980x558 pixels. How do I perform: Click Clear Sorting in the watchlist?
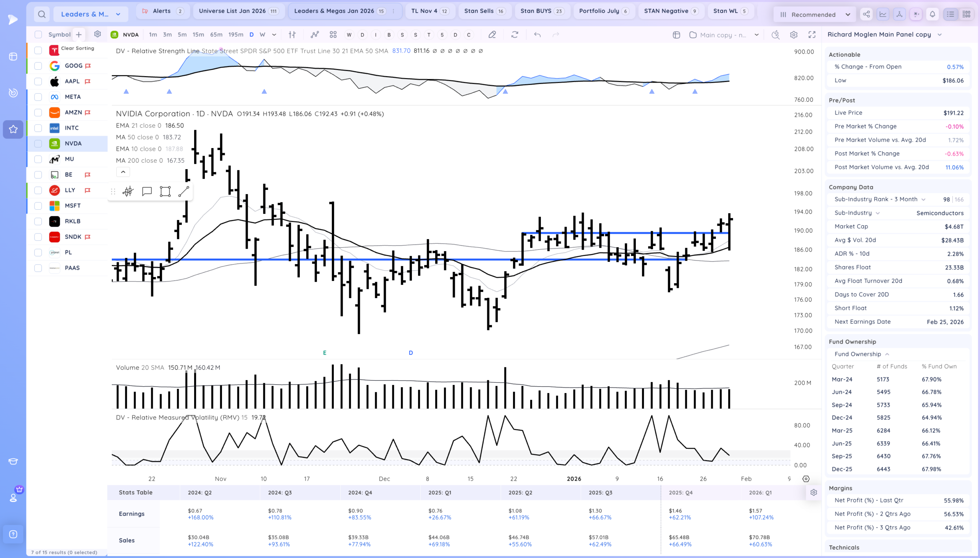pyautogui.click(x=77, y=48)
